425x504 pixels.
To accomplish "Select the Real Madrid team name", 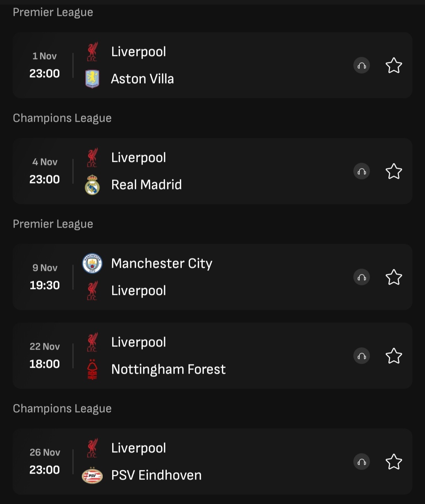I will 146,185.
